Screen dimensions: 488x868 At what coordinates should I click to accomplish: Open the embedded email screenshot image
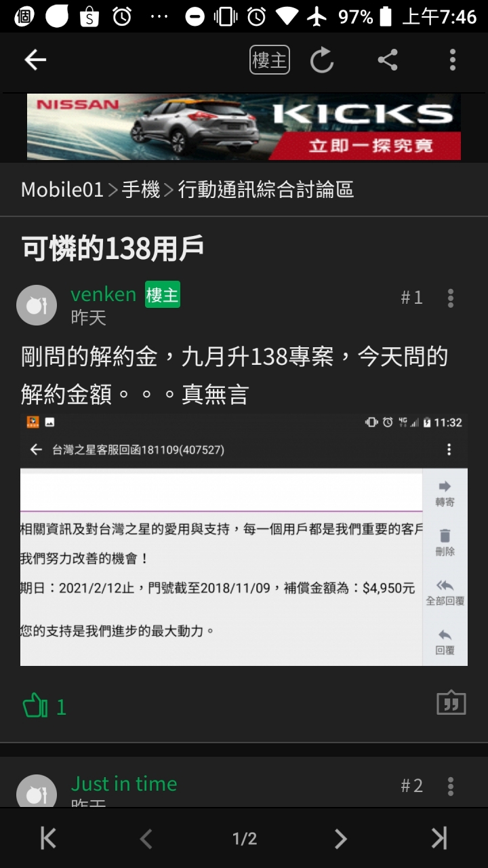pyautogui.click(x=244, y=540)
